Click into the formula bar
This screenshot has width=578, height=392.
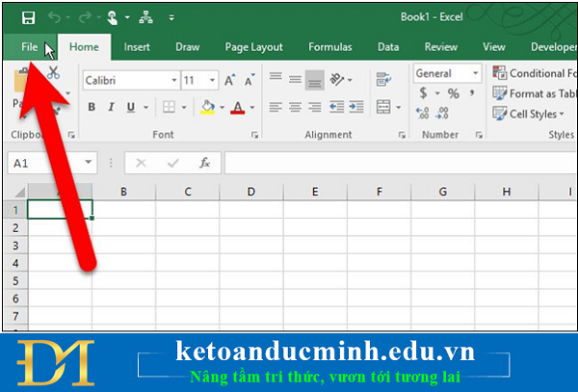pos(401,163)
